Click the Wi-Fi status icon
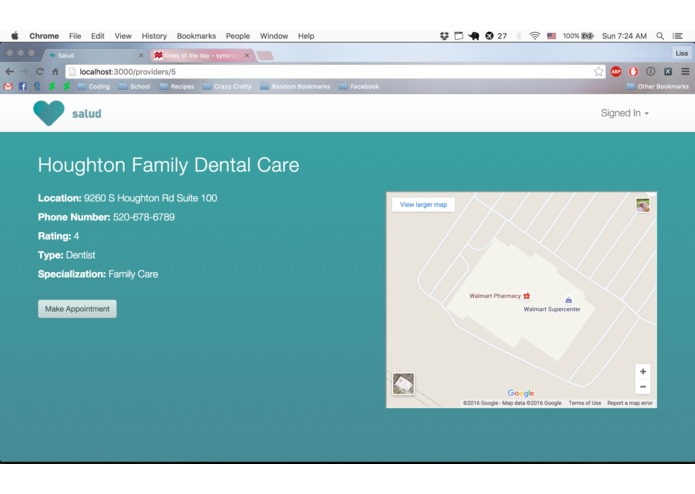 pos(535,36)
